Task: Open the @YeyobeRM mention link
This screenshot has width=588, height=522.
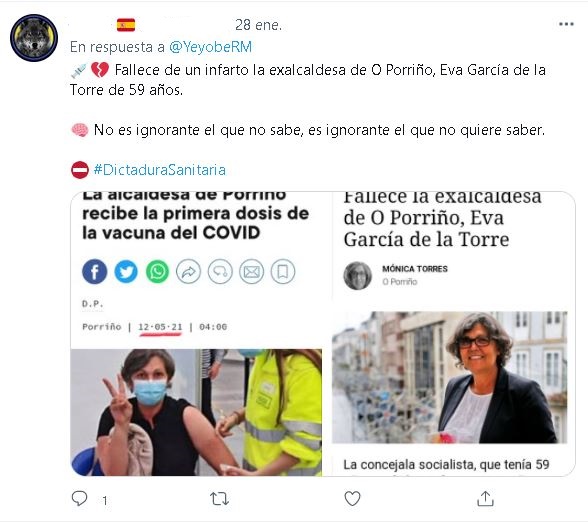Action: [210, 47]
